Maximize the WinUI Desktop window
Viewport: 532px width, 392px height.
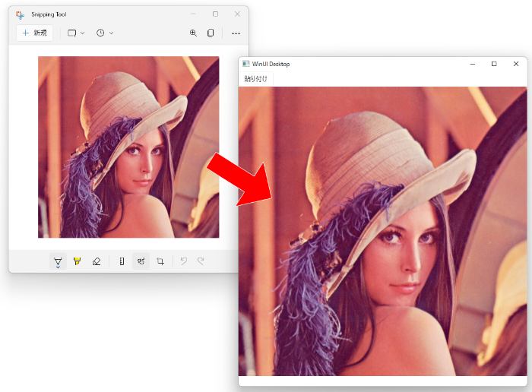point(494,64)
